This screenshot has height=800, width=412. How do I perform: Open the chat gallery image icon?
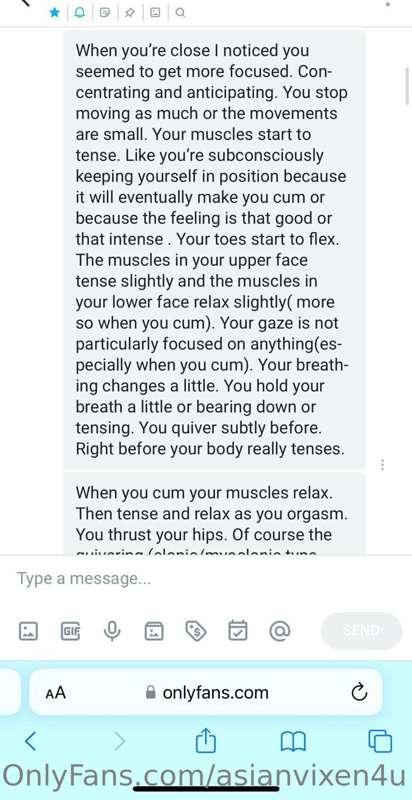(x=155, y=13)
